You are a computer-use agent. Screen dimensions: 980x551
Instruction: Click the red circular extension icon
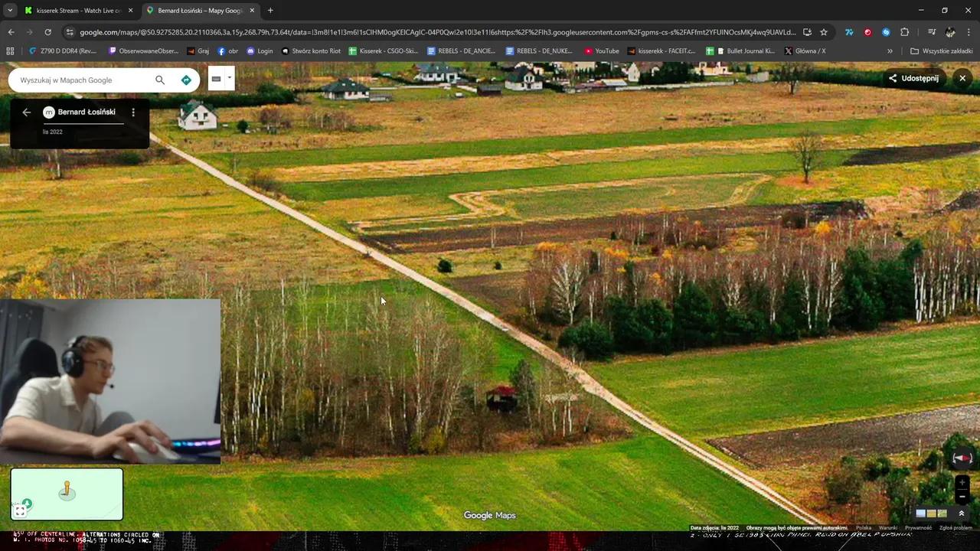click(x=867, y=32)
